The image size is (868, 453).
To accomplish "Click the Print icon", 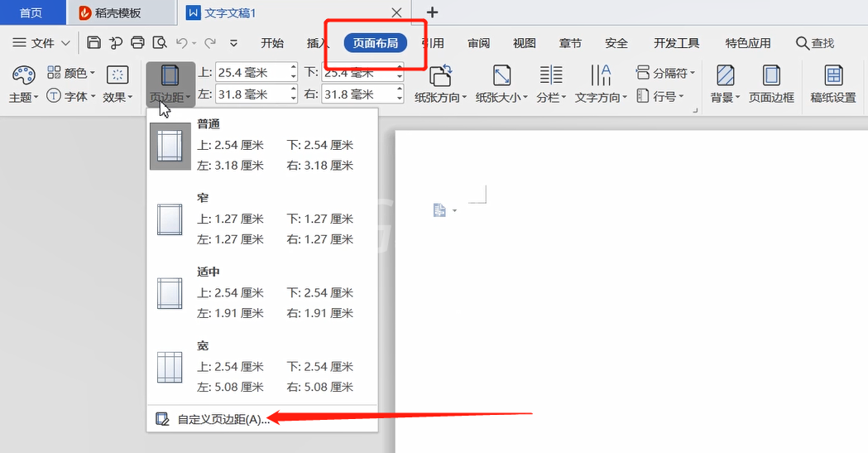I will (x=137, y=42).
